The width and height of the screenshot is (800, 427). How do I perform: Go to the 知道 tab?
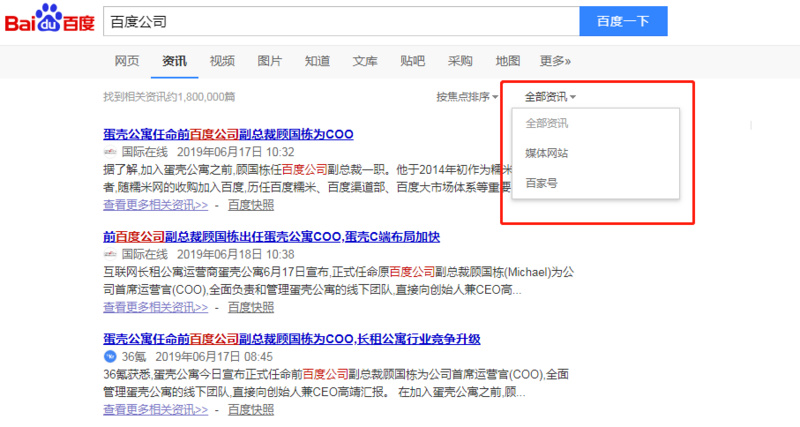click(x=317, y=61)
